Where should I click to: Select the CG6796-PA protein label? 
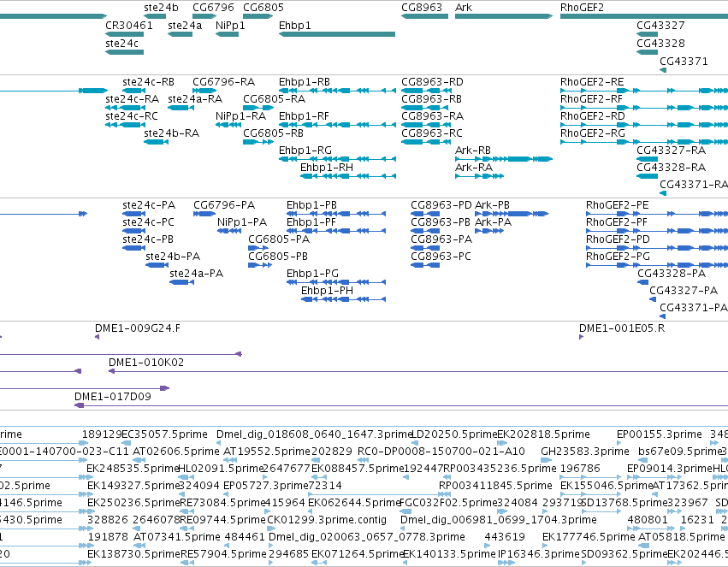tap(224, 205)
